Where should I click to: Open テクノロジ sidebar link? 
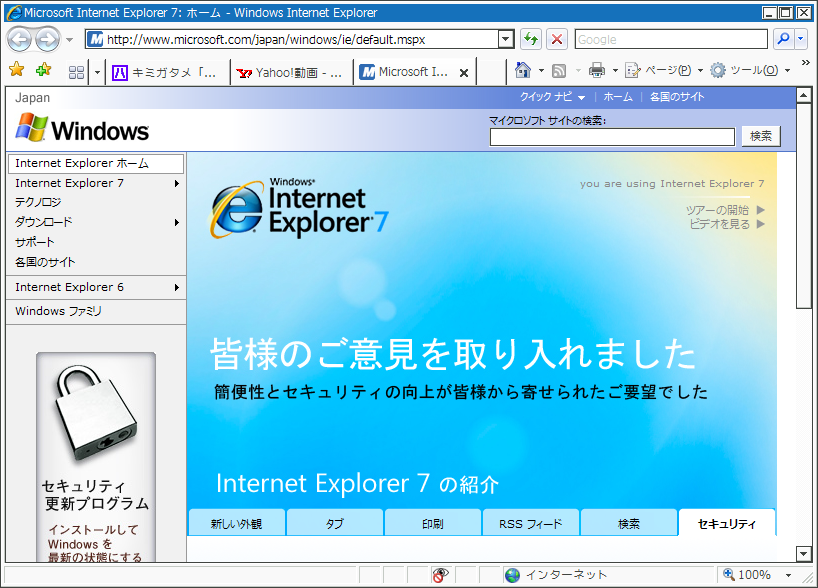pyautogui.click(x=38, y=202)
